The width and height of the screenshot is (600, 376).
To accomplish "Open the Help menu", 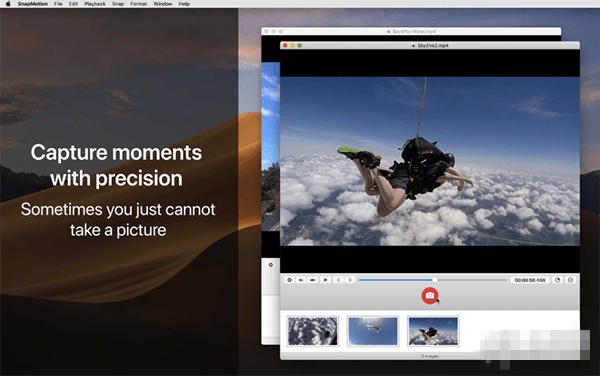I will pyautogui.click(x=184, y=4).
